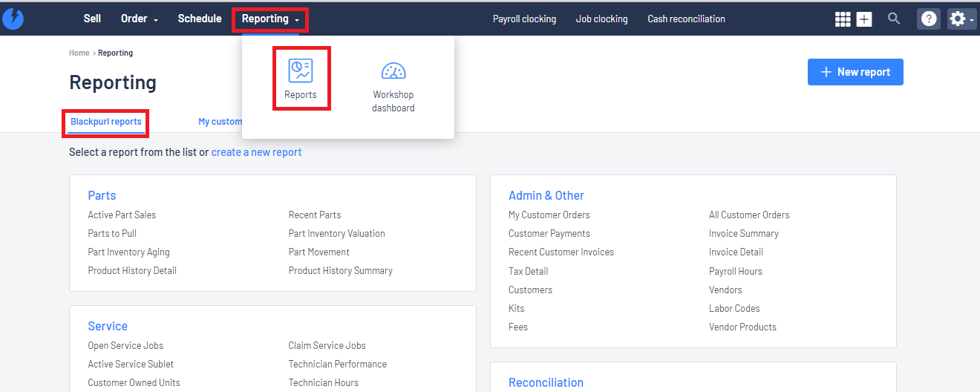Open Technician Performance report
This screenshot has width=980, height=392.
click(x=337, y=364)
